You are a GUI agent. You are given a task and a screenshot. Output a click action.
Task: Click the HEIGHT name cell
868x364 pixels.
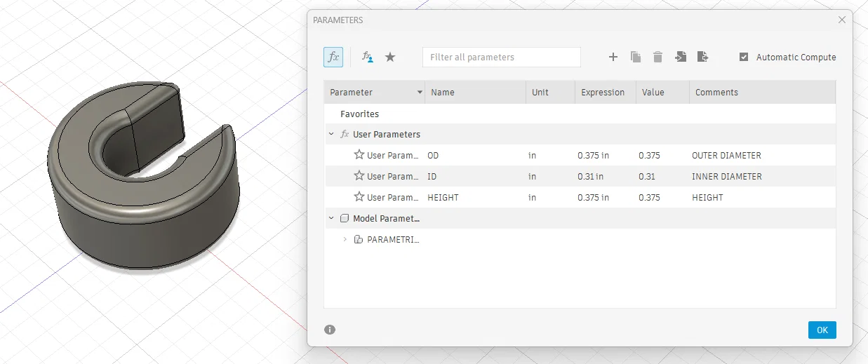click(475, 197)
